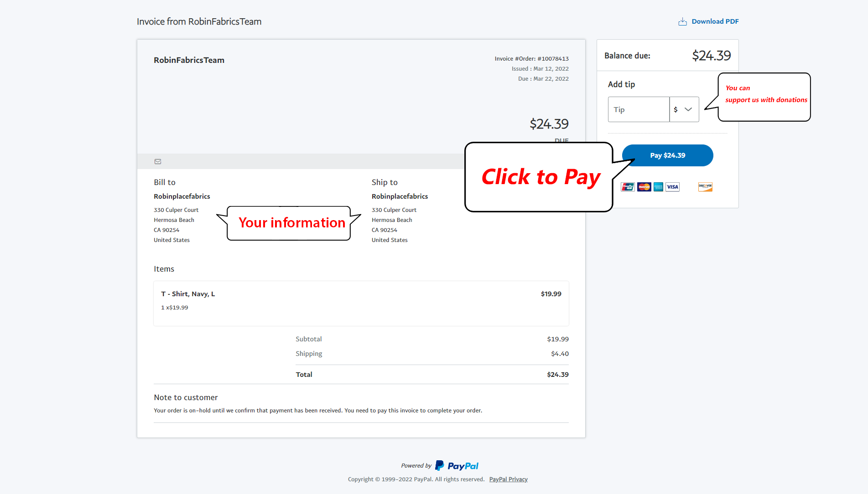
Task: Click the "Click to Pay" callout
Action: pos(541,177)
